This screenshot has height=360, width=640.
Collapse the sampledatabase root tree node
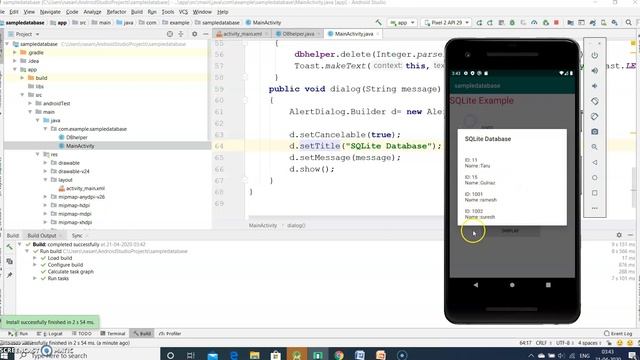click(x=7, y=44)
